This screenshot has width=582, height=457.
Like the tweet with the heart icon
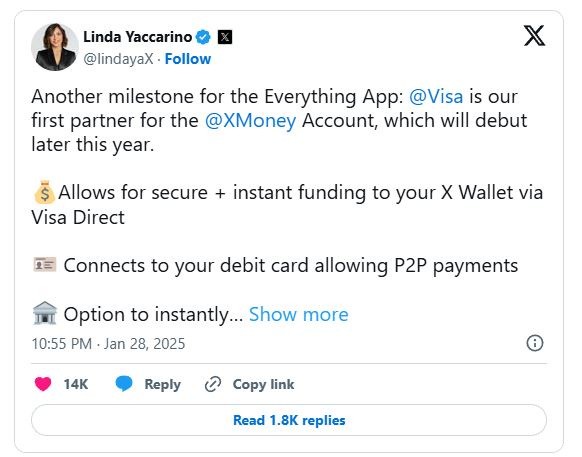pyautogui.click(x=43, y=384)
